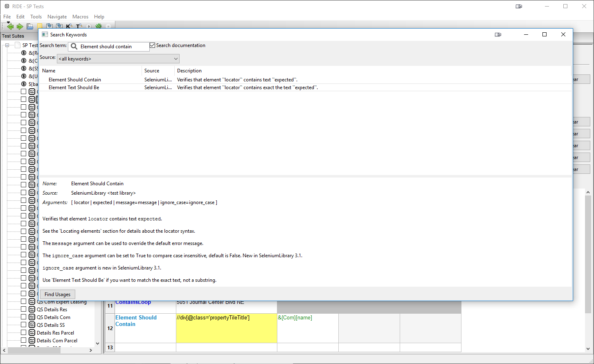Screen dimensions: 594x364
Task: Click the Name column header
Action: tap(49, 71)
